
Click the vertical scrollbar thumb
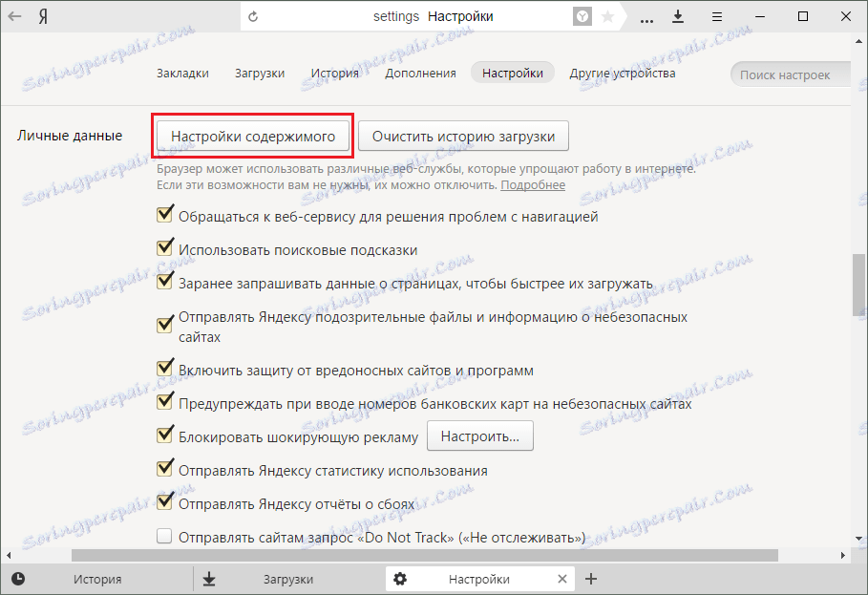pyautogui.click(x=859, y=285)
